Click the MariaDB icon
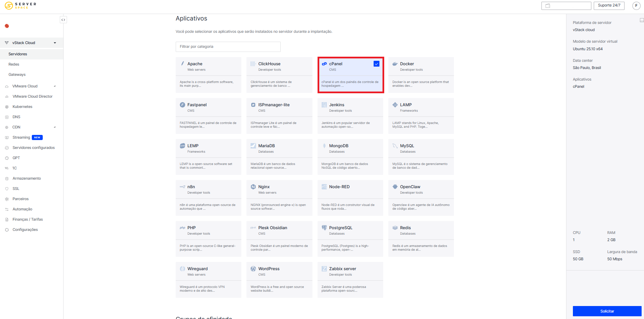Screen dimensions: 644x319 click(253, 145)
